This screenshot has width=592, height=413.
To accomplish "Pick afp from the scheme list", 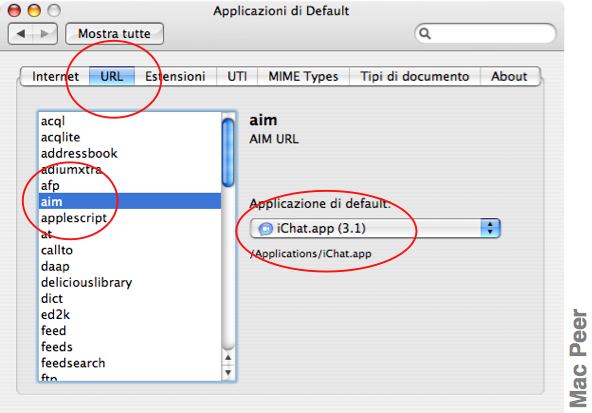I will [130, 185].
